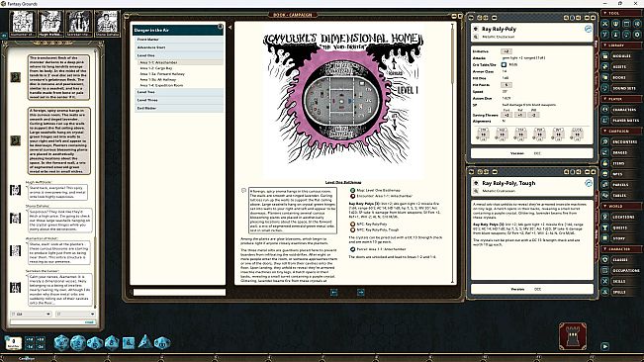Image resolution: width=644 pixels, height=362 pixels.
Task: Open the Characters list
Action: pyautogui.click(x=620, y=110)
